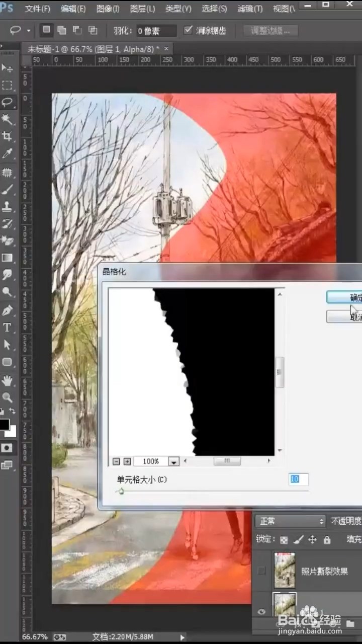
Task: Open the 图像(I) menu
Action: (x=108, y=9)
